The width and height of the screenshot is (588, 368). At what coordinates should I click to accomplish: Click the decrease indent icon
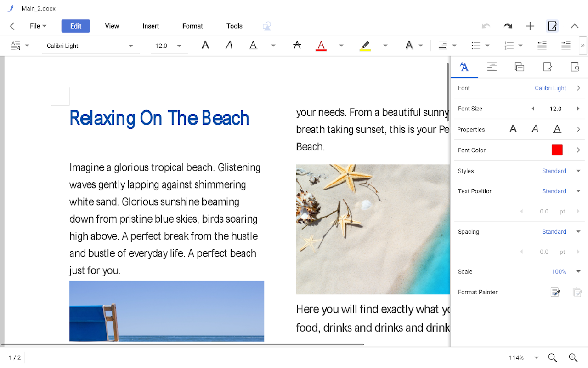point(542,45)
